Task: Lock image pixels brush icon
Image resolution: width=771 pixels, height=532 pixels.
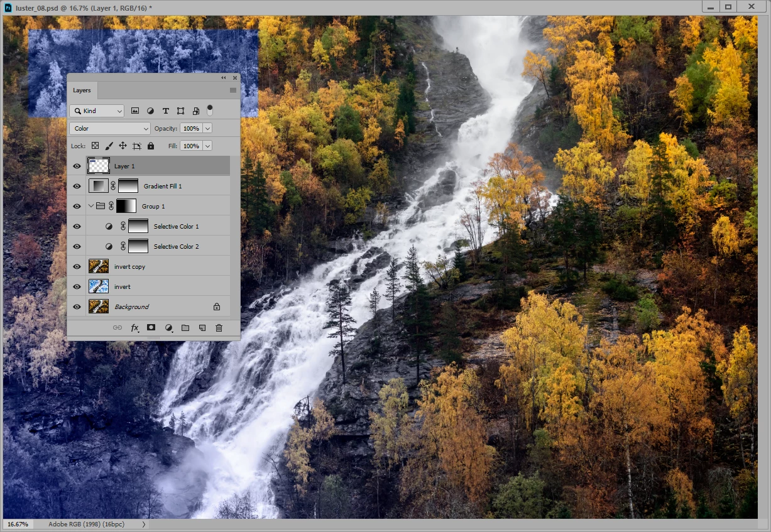Action: coord(109,146)
